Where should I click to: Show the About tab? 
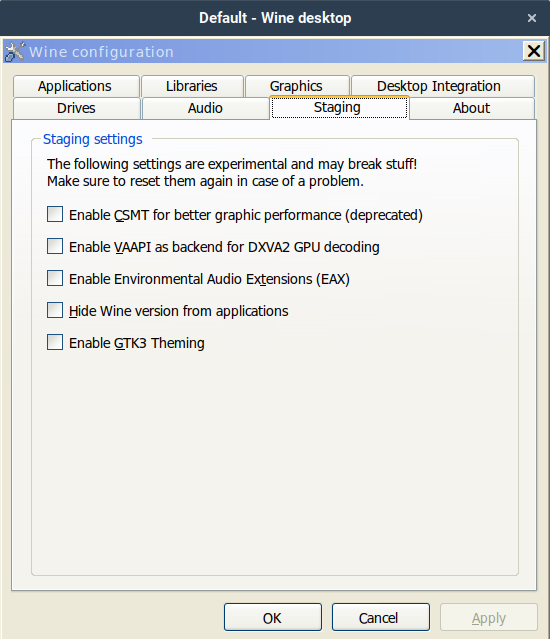pos(472,108)
